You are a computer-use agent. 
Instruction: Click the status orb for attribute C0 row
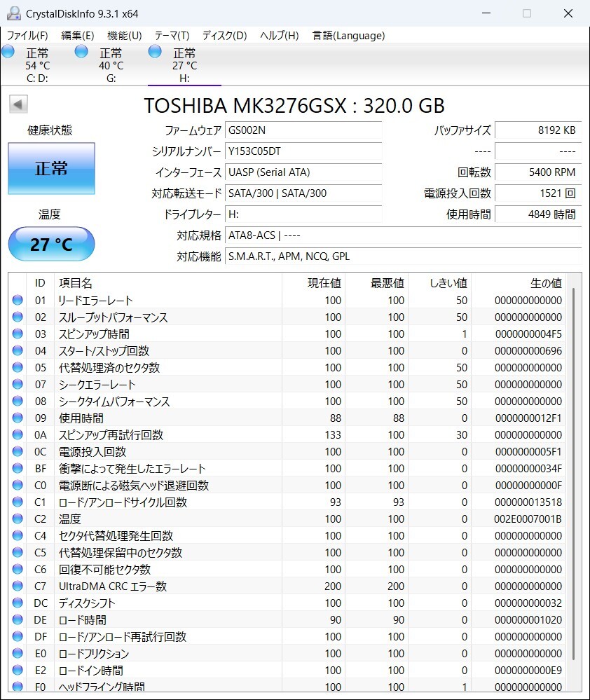18,485
